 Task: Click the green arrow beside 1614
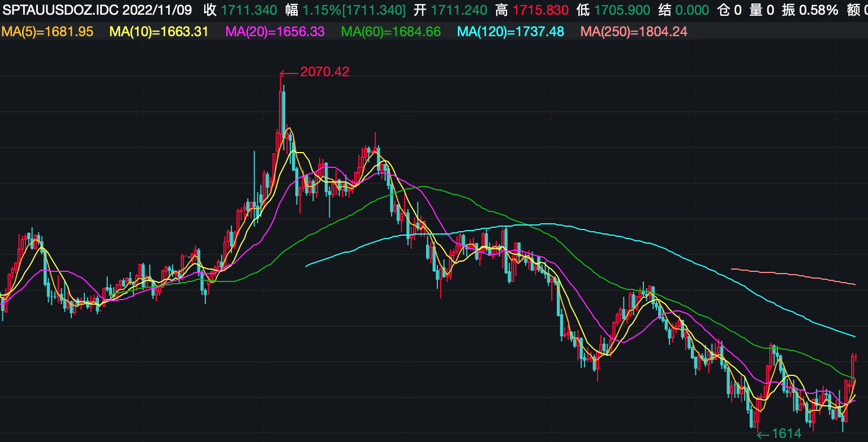(x=763, y=434)
